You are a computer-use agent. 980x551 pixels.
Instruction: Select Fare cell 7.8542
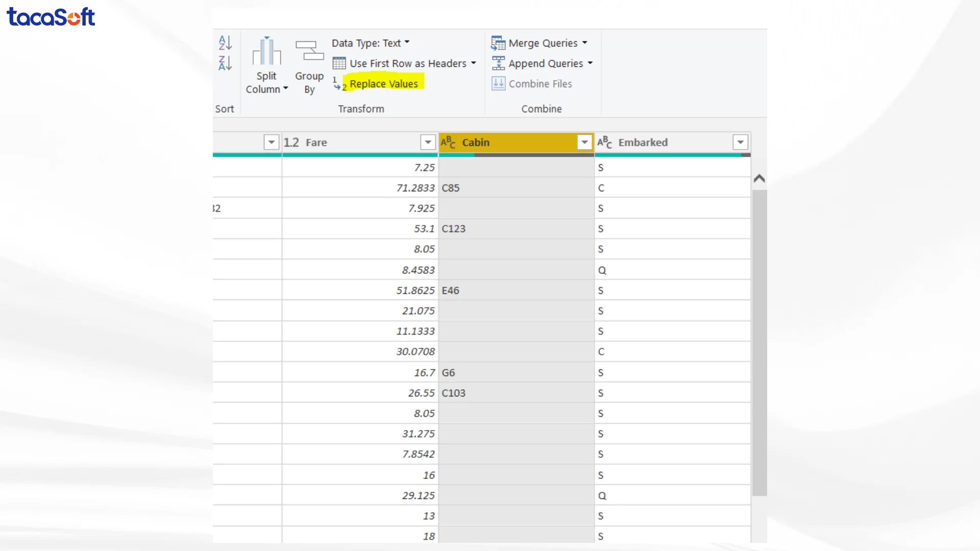coord(360,454)
